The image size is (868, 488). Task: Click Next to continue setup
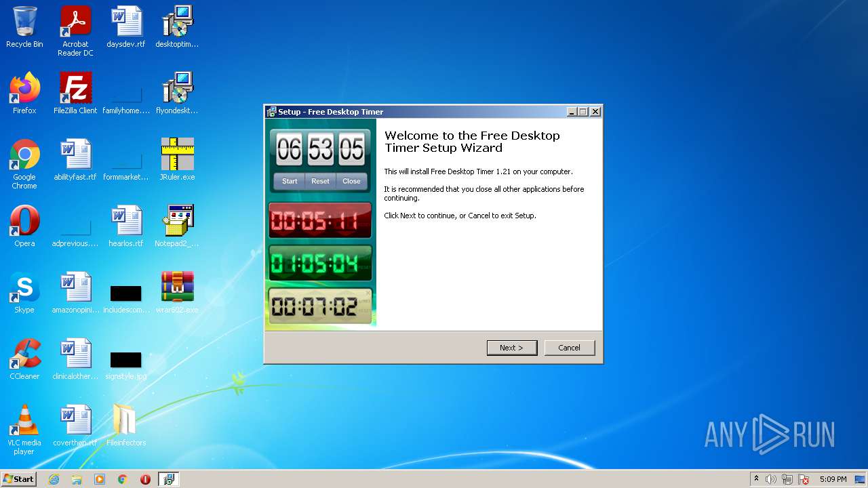click(512, 348)
